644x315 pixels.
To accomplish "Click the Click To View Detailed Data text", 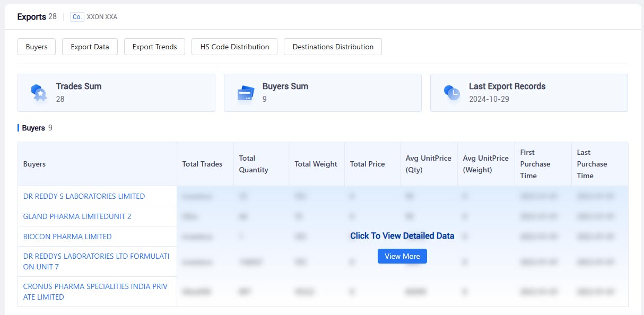I will [x=402, y=235].
